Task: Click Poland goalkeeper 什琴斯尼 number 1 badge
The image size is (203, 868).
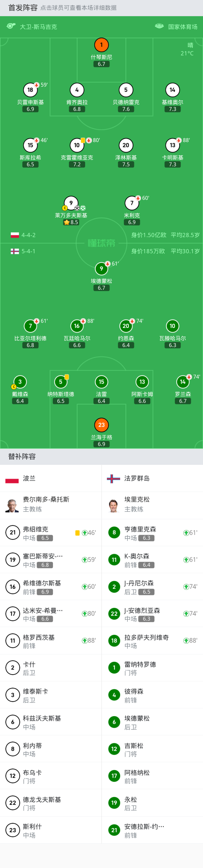Action: point(101,45)
